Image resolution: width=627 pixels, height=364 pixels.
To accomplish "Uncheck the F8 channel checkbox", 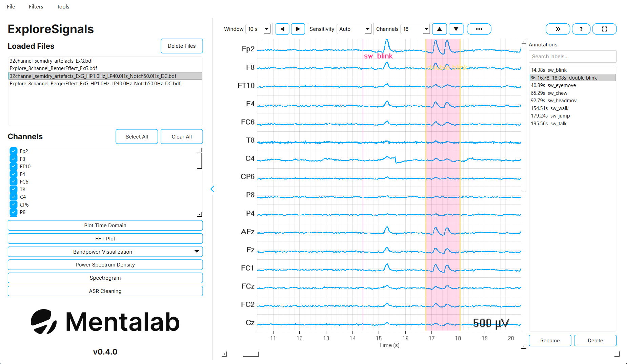I will click(14, 159).
